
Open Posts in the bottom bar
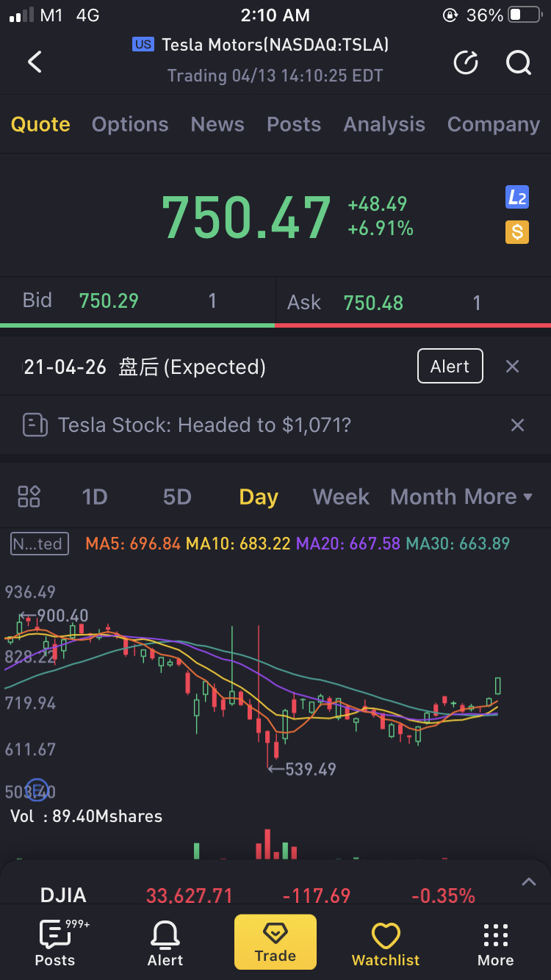click(55, 943)
